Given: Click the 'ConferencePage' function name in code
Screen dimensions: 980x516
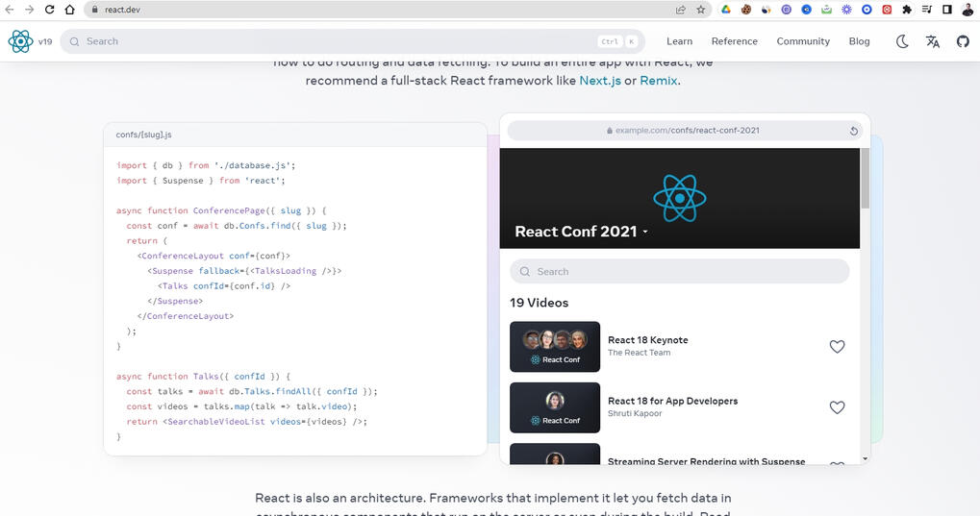Looking at the screenshot, I should pos(229,210).
